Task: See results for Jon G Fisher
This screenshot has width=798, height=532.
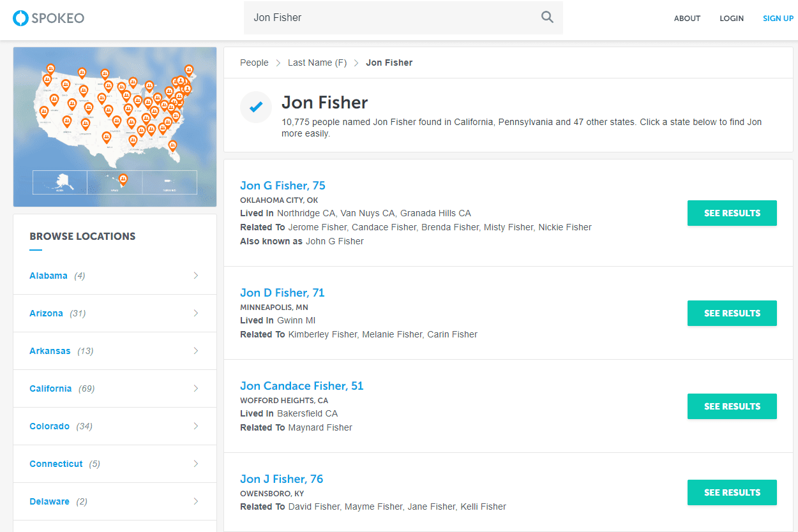Action: (732, 213)
